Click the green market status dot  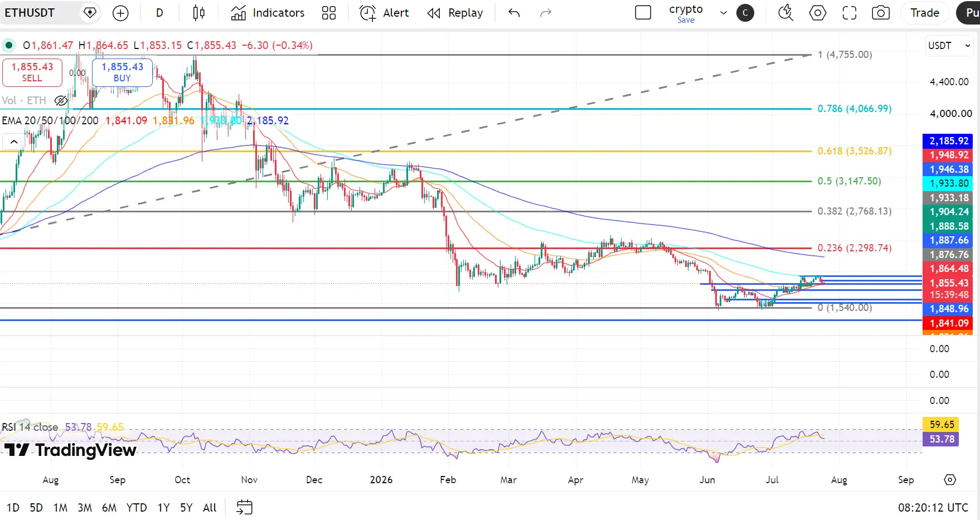tap(9, 45)
